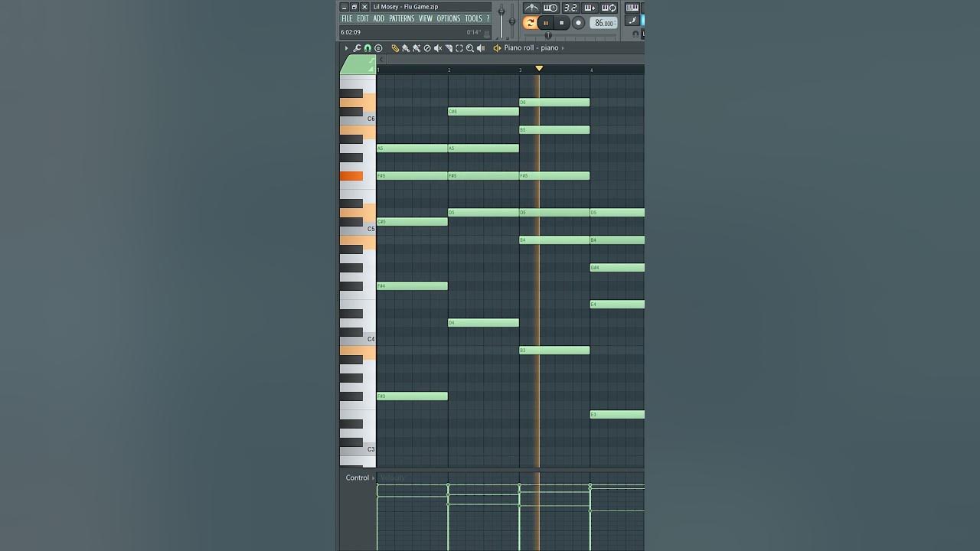Viewport: 980px width, 551px height.
Task: Select the Paint drums tool
Action: [x=416, y=48]
